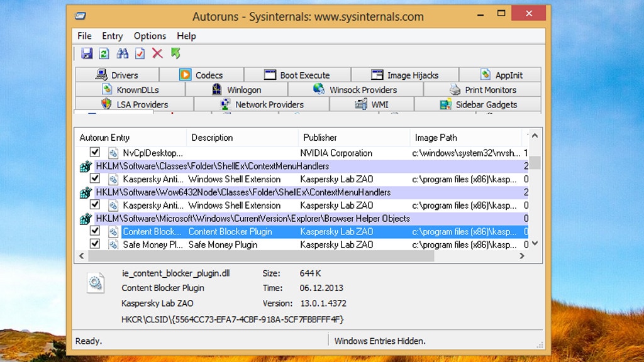Switch to the Winlogon tab
Screen dimensions: 644x362
pos(236,90)
